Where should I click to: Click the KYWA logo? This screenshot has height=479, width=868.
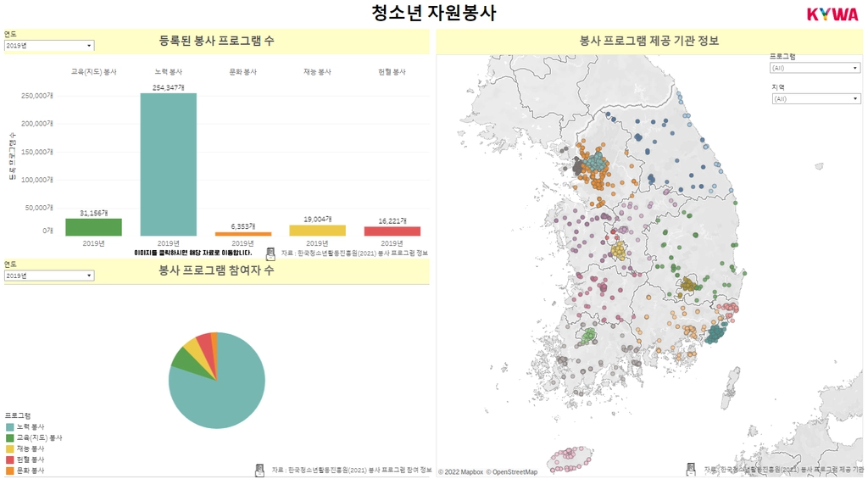click(x=832, y=14)
